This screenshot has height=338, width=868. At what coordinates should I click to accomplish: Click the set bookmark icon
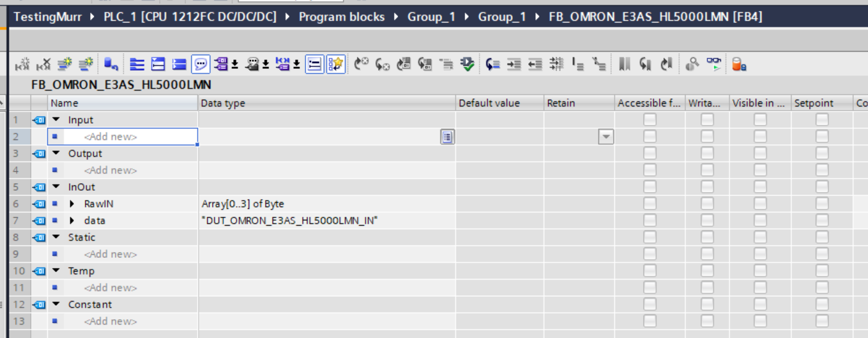(x=624, y=64)
